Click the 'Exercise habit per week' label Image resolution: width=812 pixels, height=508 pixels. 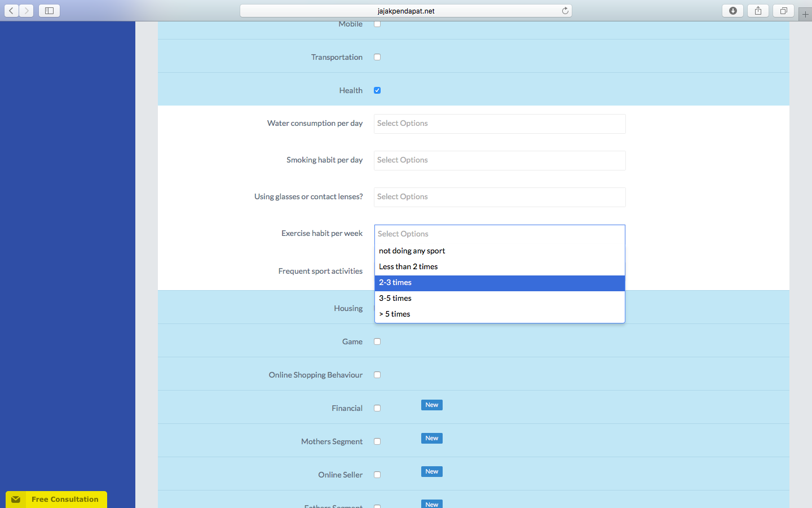click(x=322, y=233)
